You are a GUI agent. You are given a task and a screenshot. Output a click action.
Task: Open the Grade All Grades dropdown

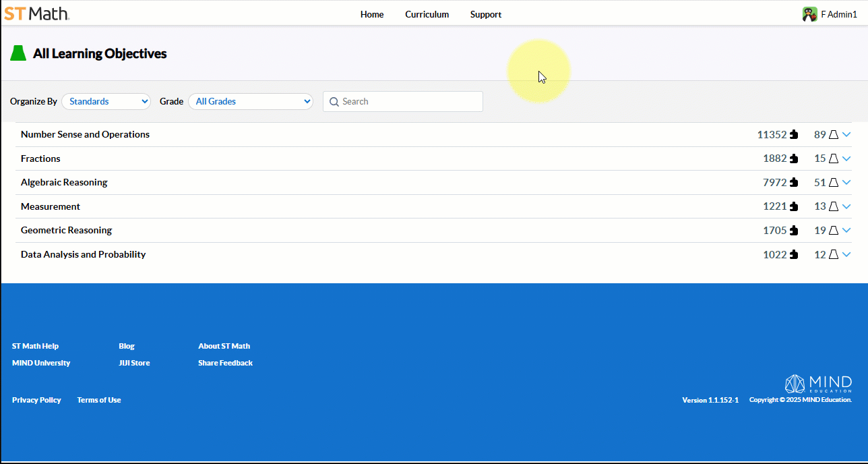(x=250, y=102)
